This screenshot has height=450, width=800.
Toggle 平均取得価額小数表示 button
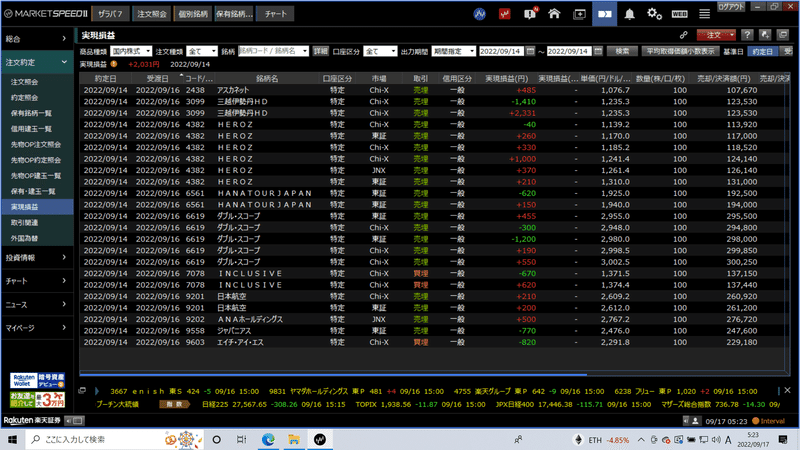pos(680,52)
